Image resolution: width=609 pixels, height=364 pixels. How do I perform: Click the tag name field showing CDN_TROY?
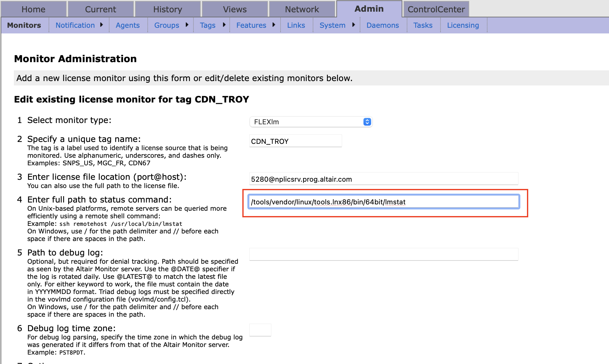click(x=295, y=141)
